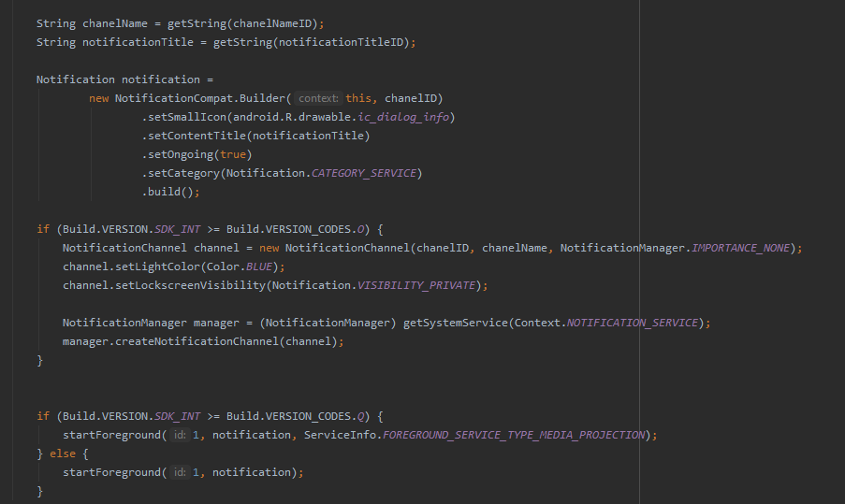Click CATEGORY_SERVICE constant
The width and height of the screenshot is (845, 504).
pyautogui.click(x=364, y=173)
